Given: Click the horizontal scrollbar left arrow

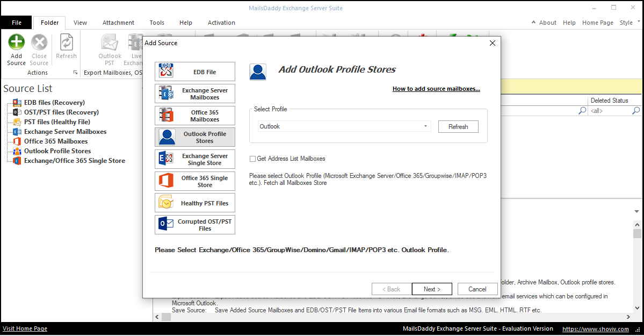Looking at the screenshot, I should [157, 317].
